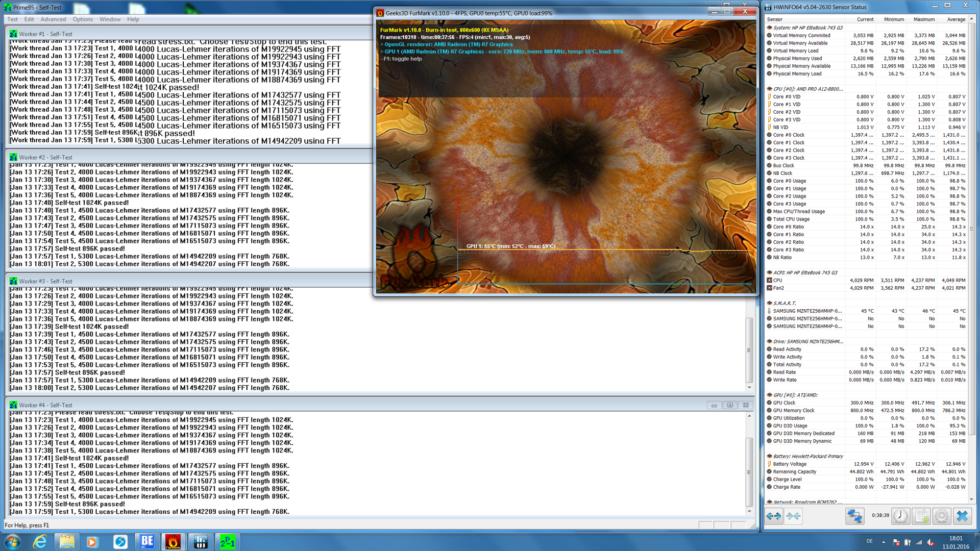Screen dimensions: 980x551
Task: Click HWiNFO Minimum column header
Action: 891,19
